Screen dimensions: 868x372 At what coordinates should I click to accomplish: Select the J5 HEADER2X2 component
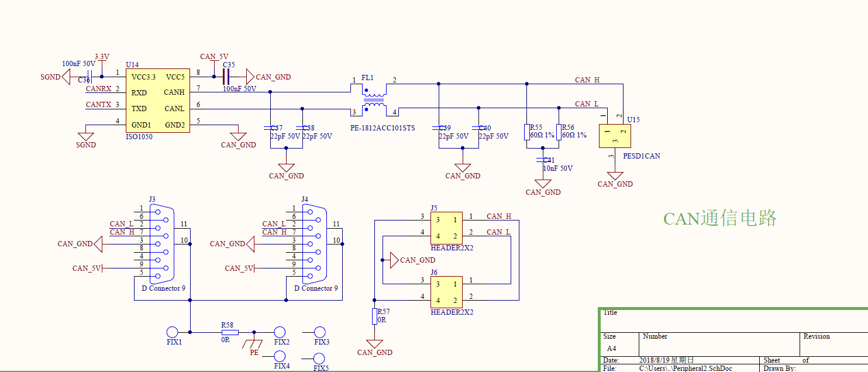[x=447, y=228]
